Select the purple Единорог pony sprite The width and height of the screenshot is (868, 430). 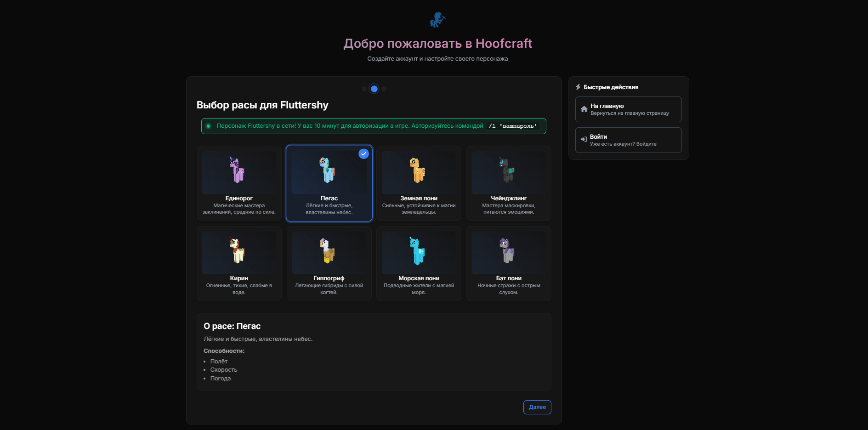[238, 170]
